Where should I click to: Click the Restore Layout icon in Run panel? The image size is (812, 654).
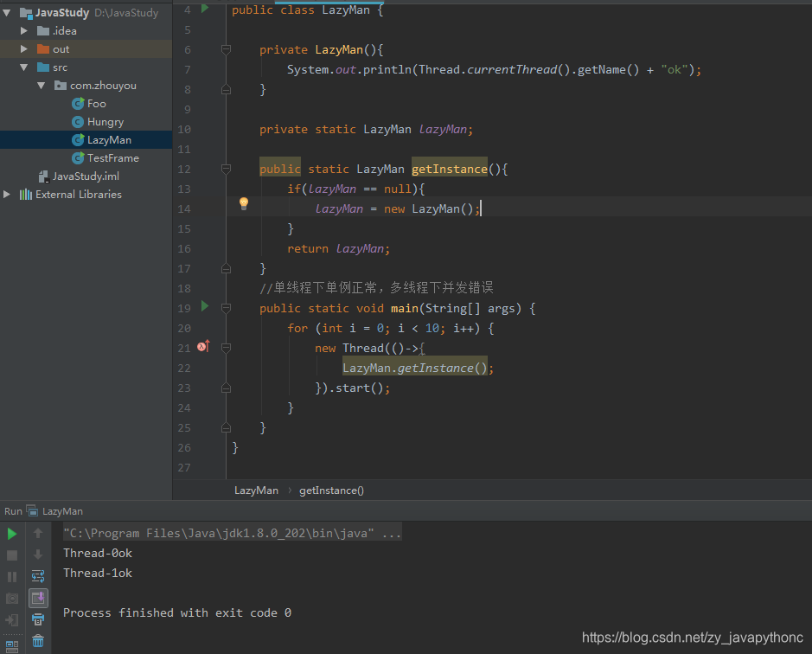(x=12, y=646)
